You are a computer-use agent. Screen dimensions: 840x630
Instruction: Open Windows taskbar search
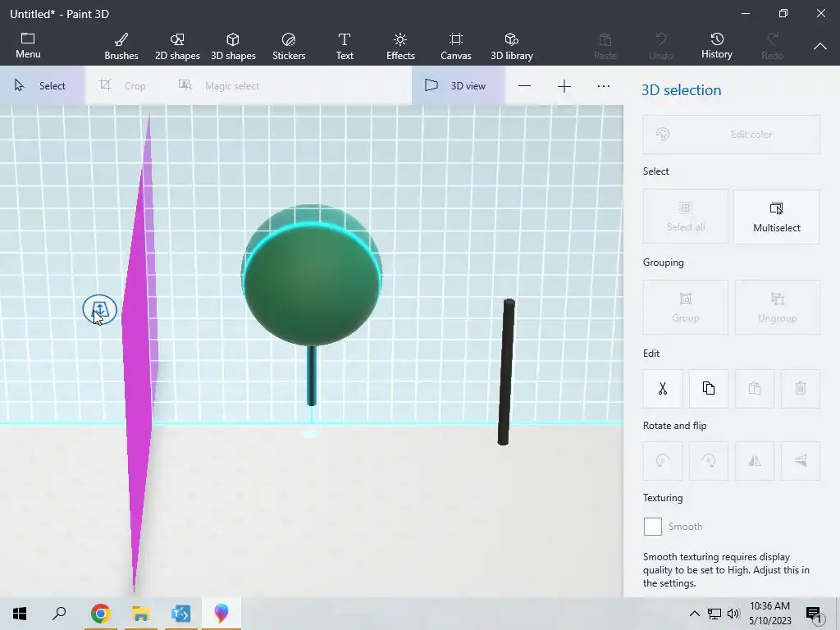coord(59,614)
